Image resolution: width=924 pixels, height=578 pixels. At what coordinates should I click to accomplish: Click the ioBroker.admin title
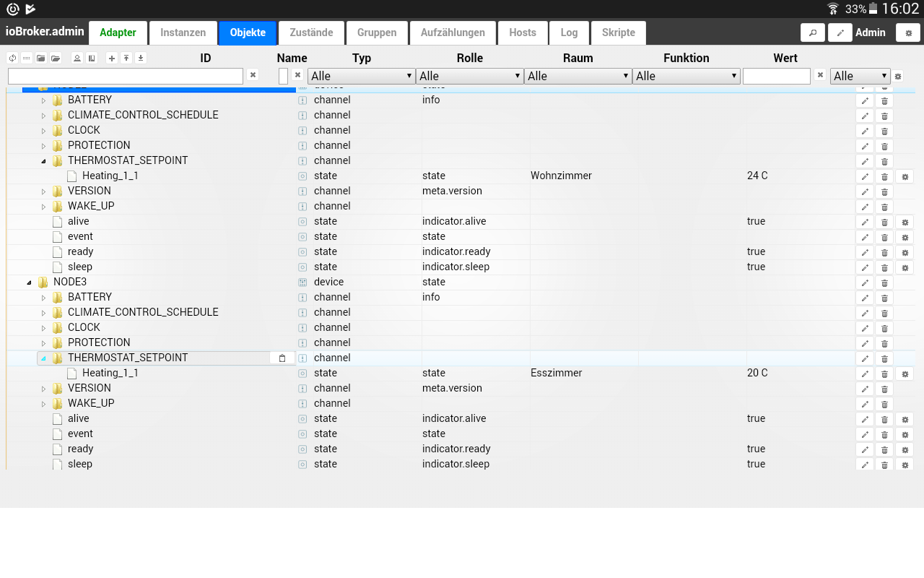[x=44, y=33]
